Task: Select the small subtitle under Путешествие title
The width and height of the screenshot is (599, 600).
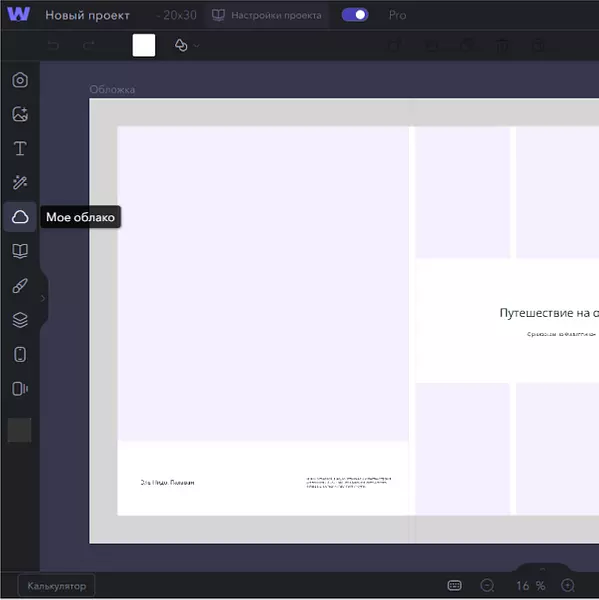Action: tap(561, 334)
